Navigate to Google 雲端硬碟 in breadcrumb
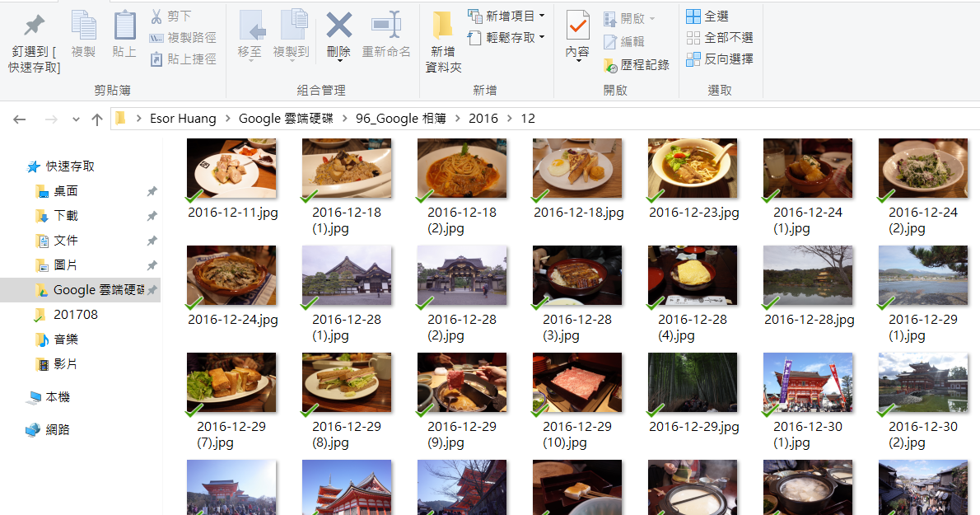The height and width of the screenshot is (515, 980). pyautogui.click(x=286, y=119)
